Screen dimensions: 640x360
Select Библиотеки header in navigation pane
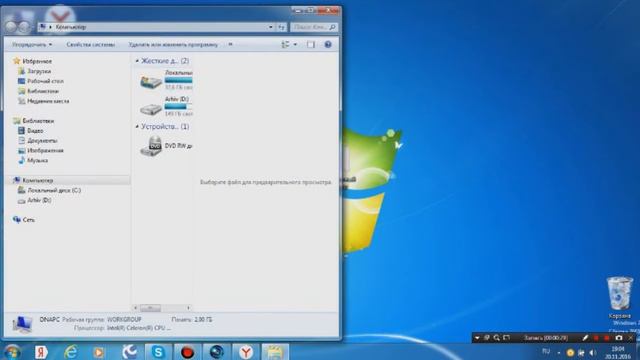pyautogui.click(x=34, y=121)
